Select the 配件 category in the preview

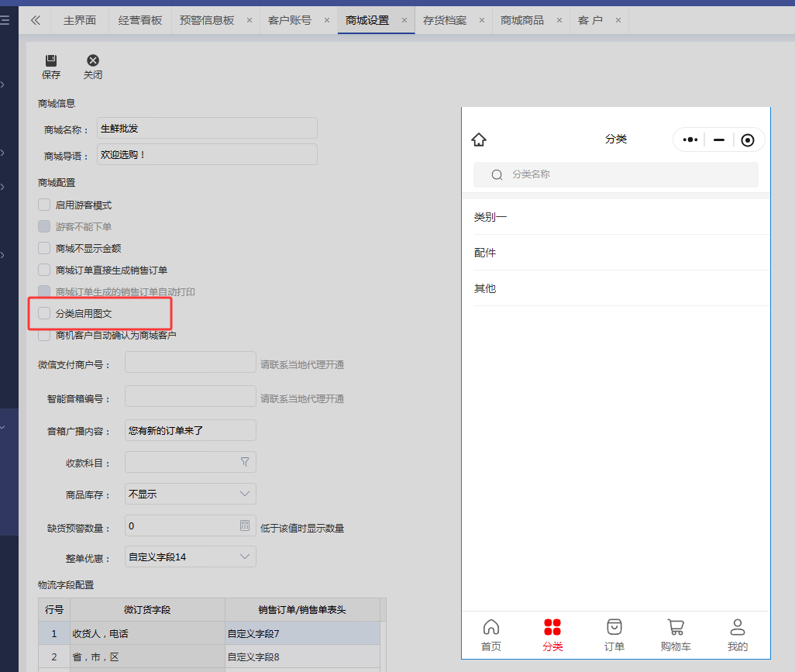[485, 253]
